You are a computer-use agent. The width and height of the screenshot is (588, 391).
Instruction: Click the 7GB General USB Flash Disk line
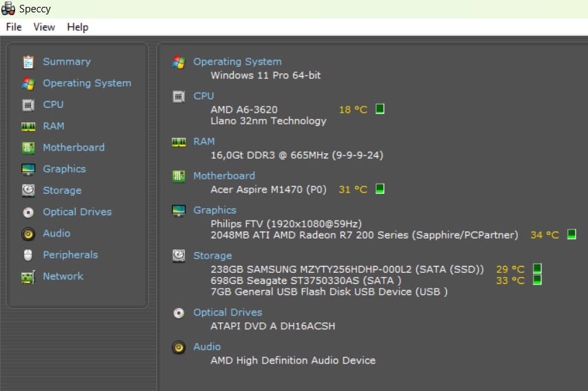[x=329, y=291]
